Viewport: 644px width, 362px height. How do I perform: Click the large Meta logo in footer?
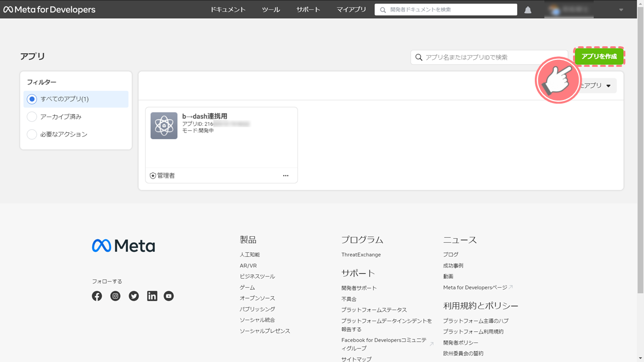(123, 245)
